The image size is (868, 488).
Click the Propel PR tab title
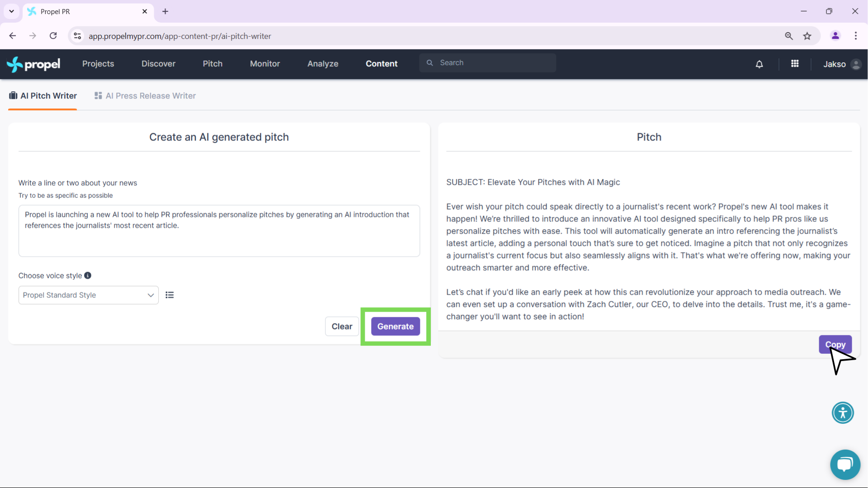point(55,12)
